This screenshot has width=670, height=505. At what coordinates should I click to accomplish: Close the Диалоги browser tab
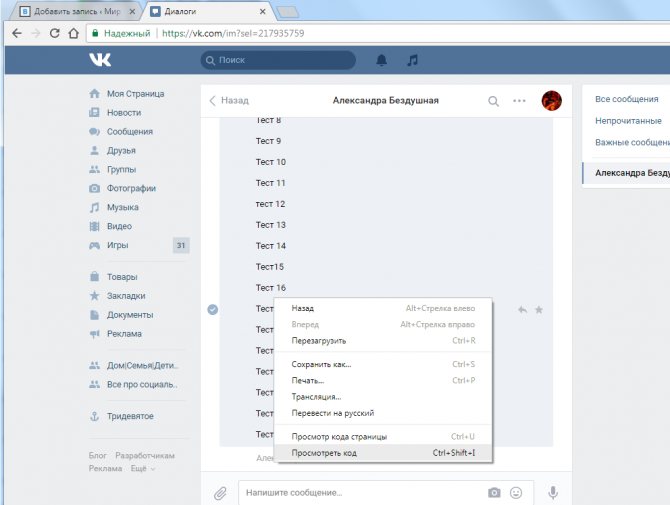(x=262, y=12)
